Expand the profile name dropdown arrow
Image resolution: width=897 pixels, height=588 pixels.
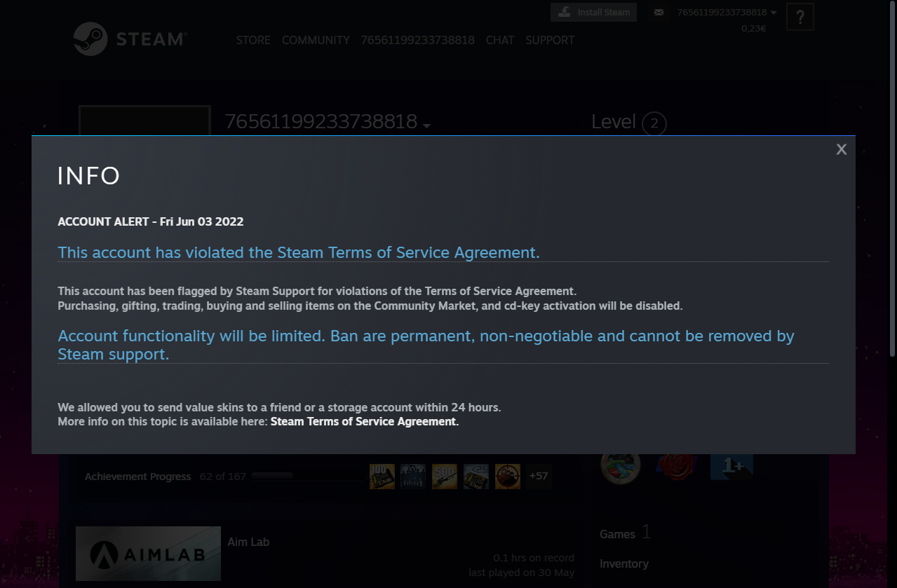(x=426, y=125)
